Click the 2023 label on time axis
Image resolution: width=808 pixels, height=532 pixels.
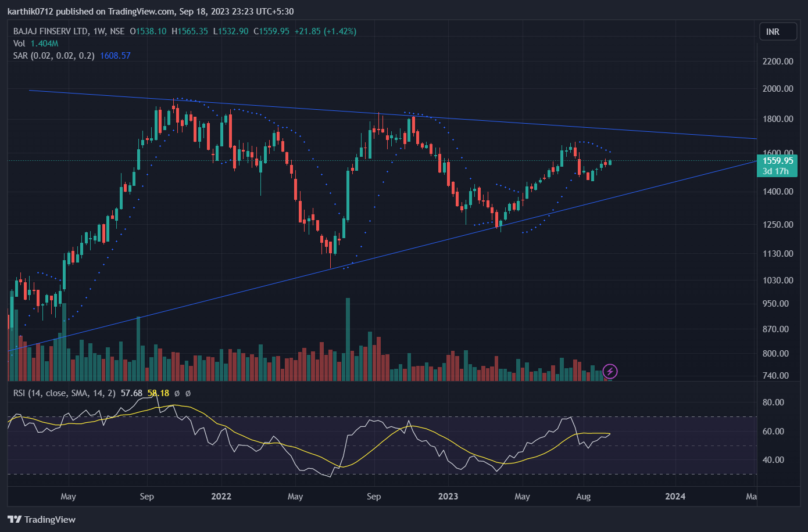pos(448,496)
